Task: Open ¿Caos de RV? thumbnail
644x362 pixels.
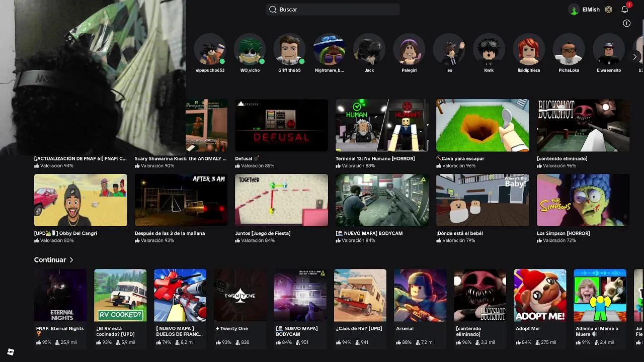Action: [x=360, y=295]
